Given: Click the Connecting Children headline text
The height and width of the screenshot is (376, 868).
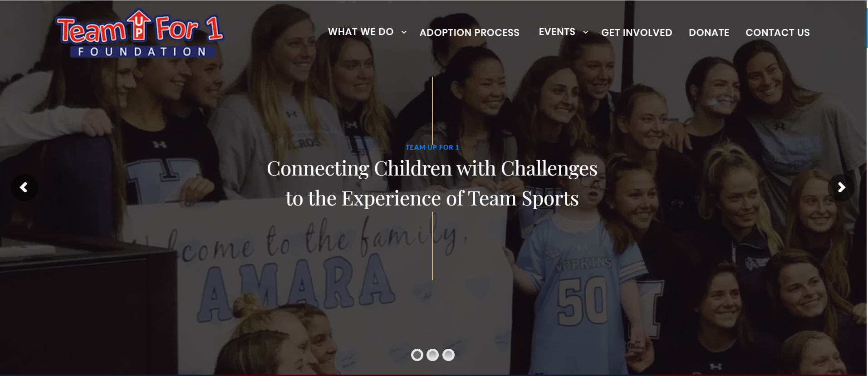Looking at the screenshot, I should tap(432, 183).
